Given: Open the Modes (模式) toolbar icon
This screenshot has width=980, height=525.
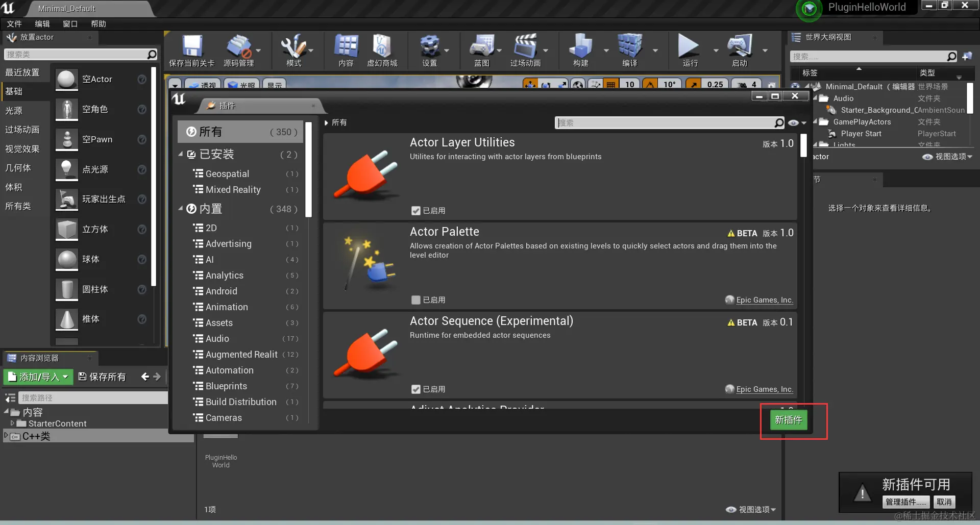Looking at the screenshot, I should pos(293,46).
